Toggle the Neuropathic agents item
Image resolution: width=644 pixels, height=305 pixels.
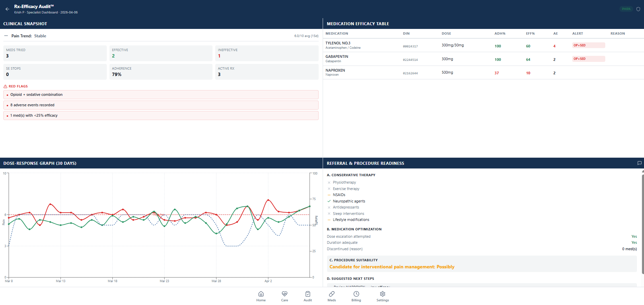pyautogui.click(x=349, y=201)
